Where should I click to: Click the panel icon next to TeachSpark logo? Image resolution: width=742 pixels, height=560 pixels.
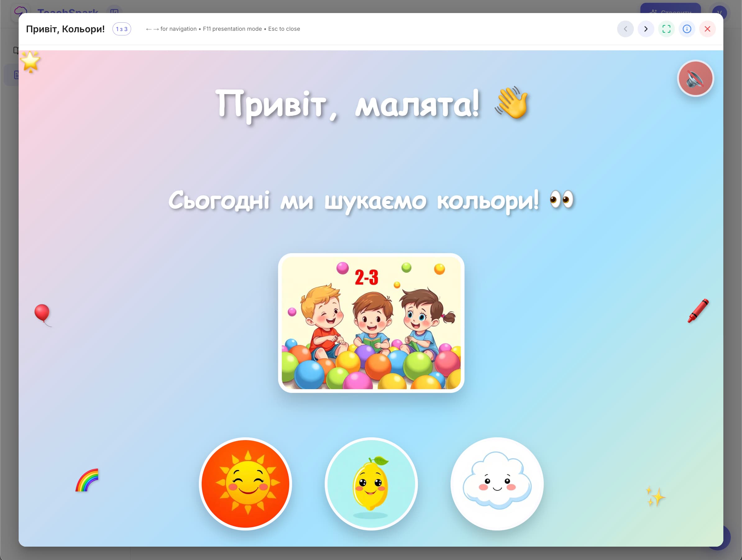coord(114,12)
